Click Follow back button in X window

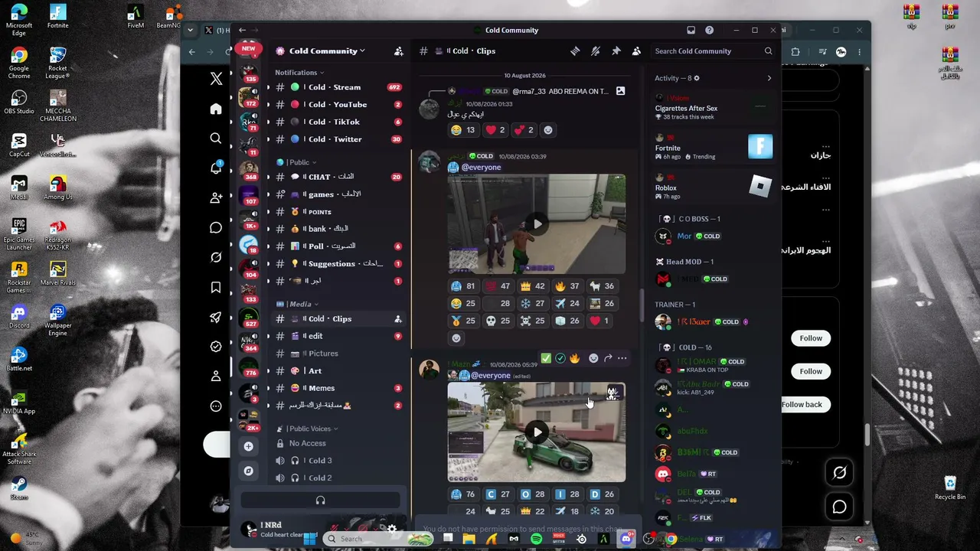click(802, 404)
